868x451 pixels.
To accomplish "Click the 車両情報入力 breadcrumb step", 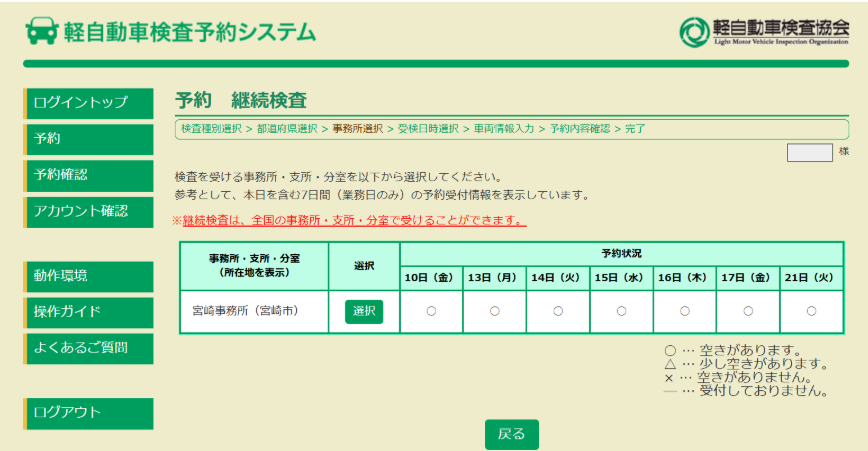I will pyautogui.click(x=504, y=129).
